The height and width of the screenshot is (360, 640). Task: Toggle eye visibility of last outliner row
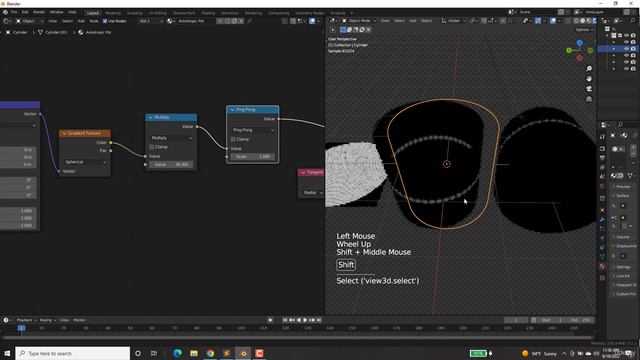(627, 69)
